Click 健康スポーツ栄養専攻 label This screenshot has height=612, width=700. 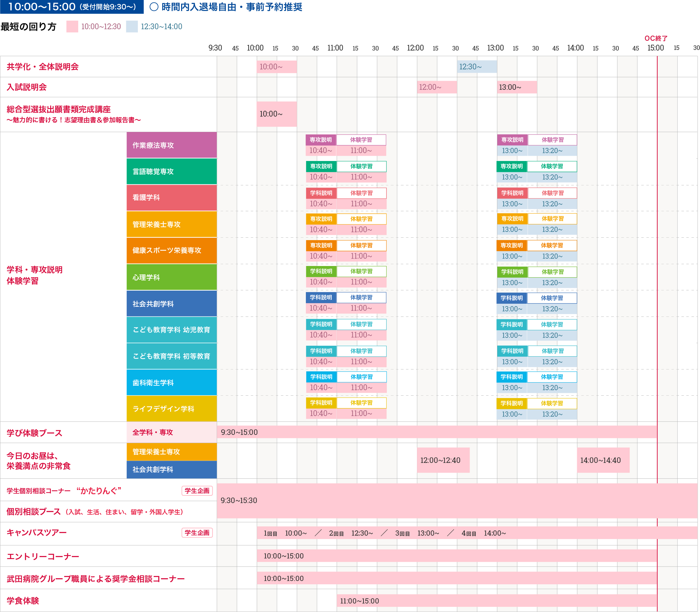(x=171, y=250)
